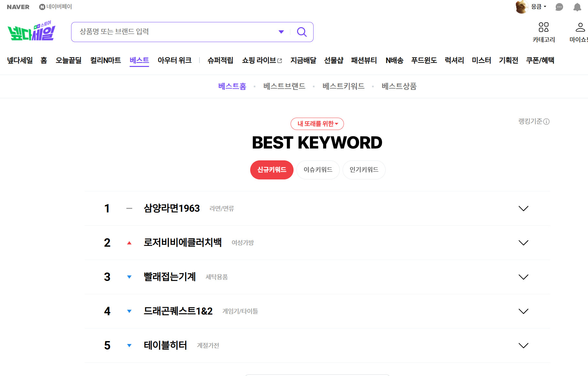Open keyword 로저비비에클러치백

click(x=183, y=243)
